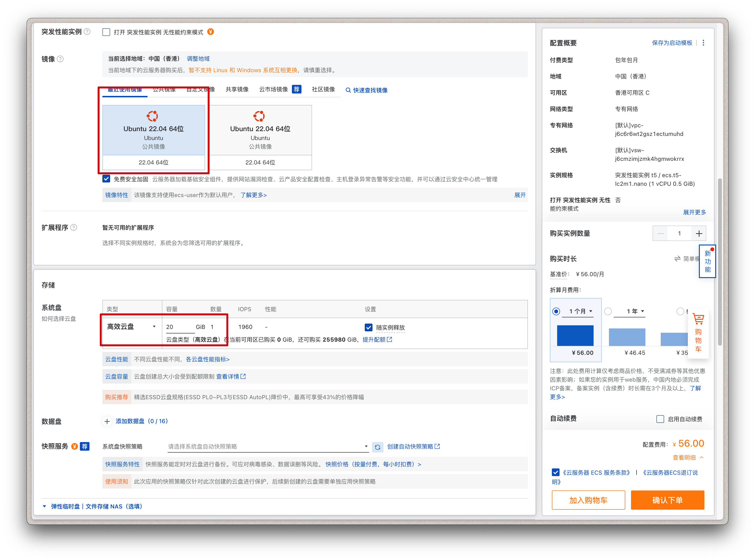Click the 提升配额 link

coord(374,339)
